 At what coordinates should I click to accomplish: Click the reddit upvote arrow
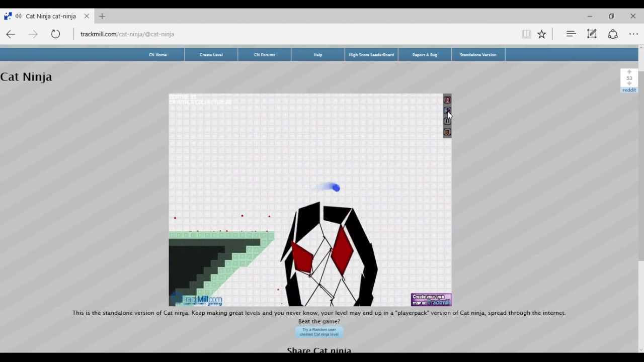pyautogui.click(x=629, y=72)
